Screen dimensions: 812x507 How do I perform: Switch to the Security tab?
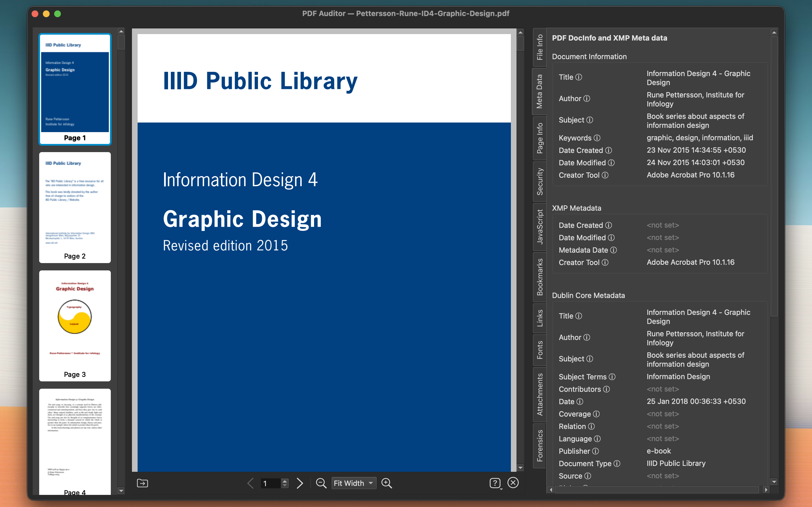pyautogui.click(x=540, y=181)
